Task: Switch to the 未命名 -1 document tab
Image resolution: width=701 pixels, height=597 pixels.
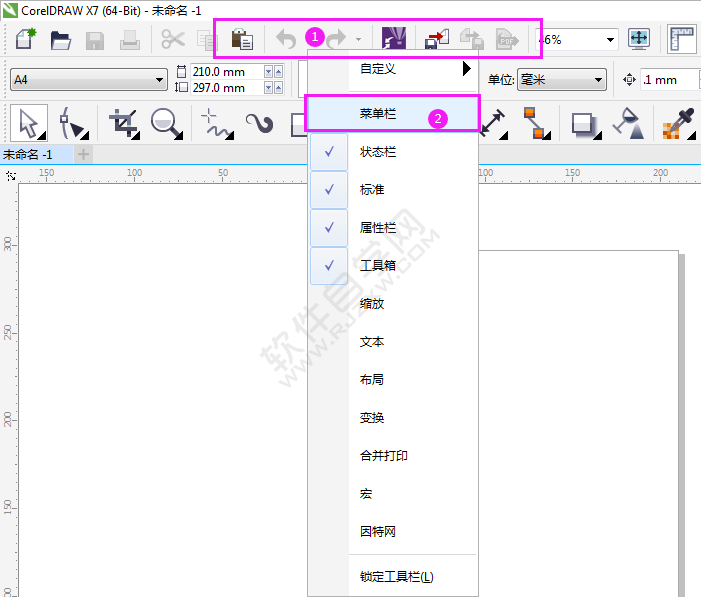Action: pyautogui.click(x=36, y=155)
